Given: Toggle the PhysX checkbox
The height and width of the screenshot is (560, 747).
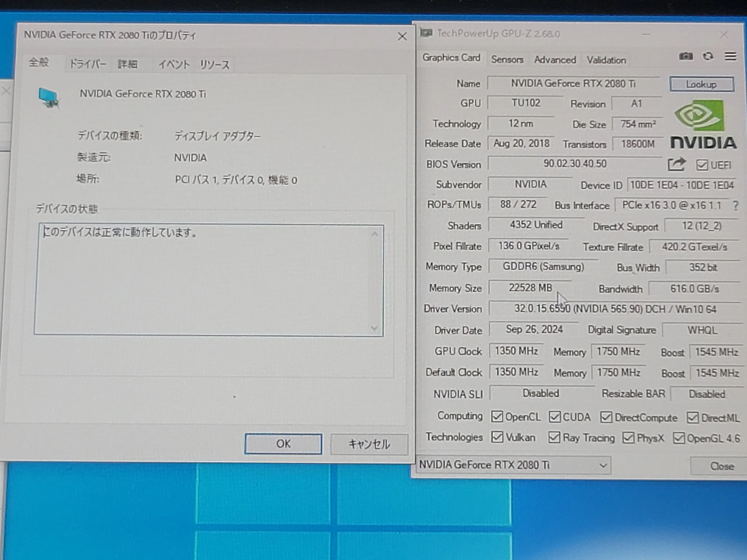Looking at the screenshot, I should [628, 437].
